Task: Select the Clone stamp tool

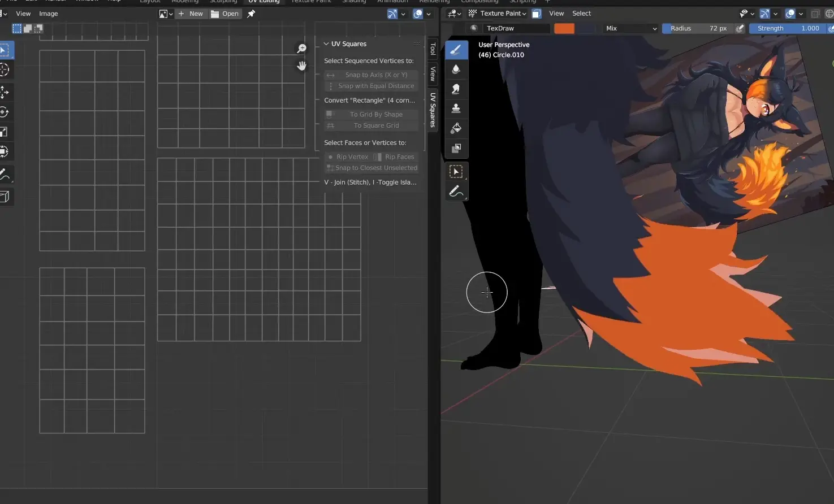Action: [456, 108]
